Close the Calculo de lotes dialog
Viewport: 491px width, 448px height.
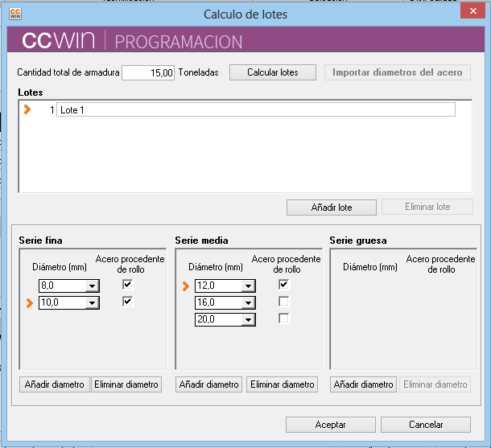click(x=472, y=13)
